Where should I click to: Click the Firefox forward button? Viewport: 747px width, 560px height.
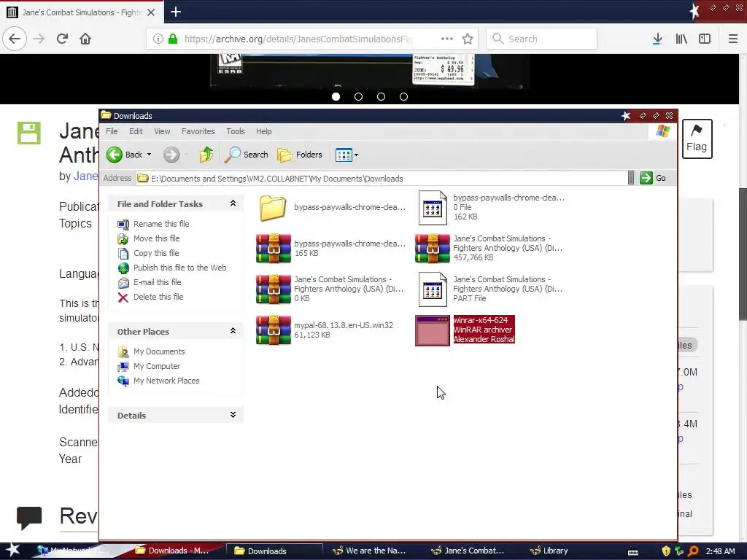(x=39, y=39)
